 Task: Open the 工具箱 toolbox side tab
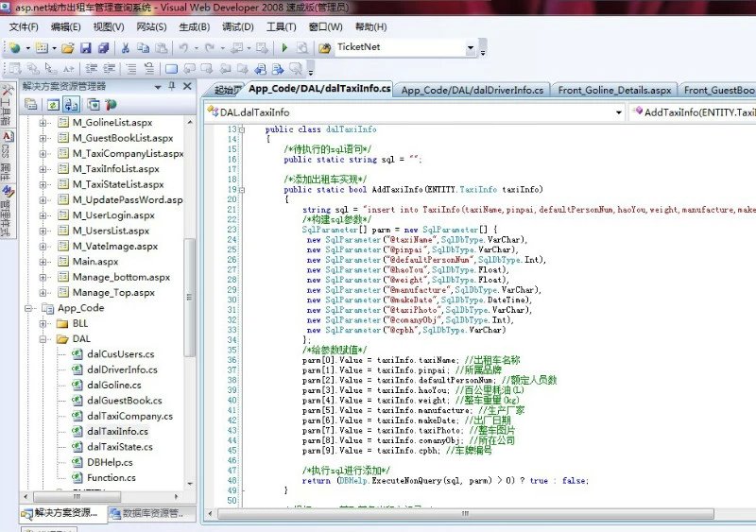[7, 104]
